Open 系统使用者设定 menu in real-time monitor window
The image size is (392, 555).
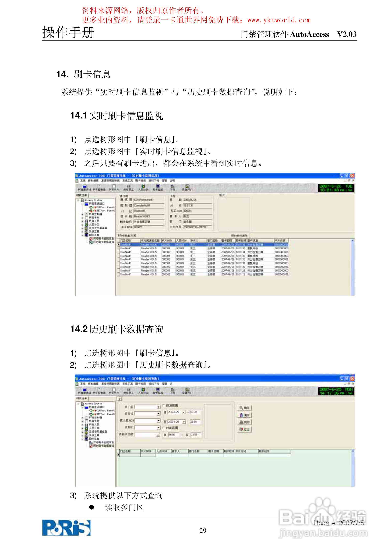pyautogui.click(x=110, y=181)
